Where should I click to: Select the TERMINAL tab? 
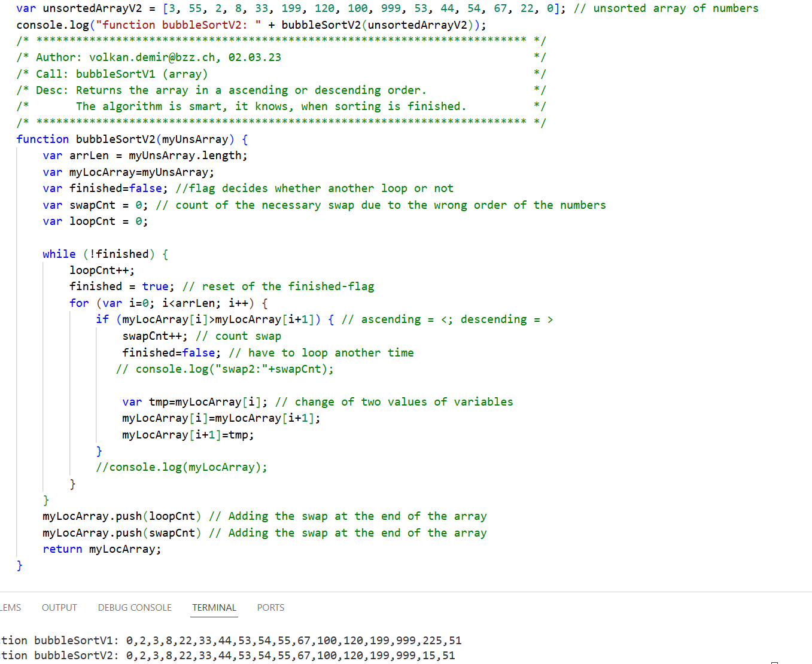point(214,608)
